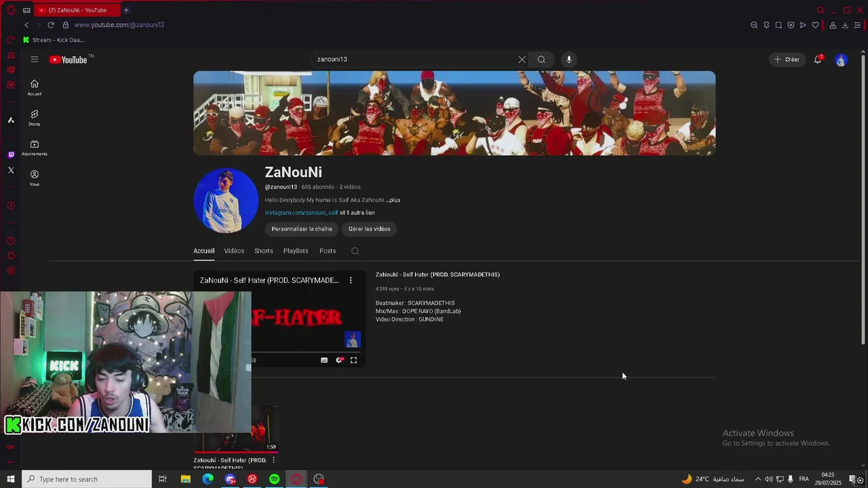
Task: Open Microsoft Edge from the taskbar
Action: tap(208, 479)
